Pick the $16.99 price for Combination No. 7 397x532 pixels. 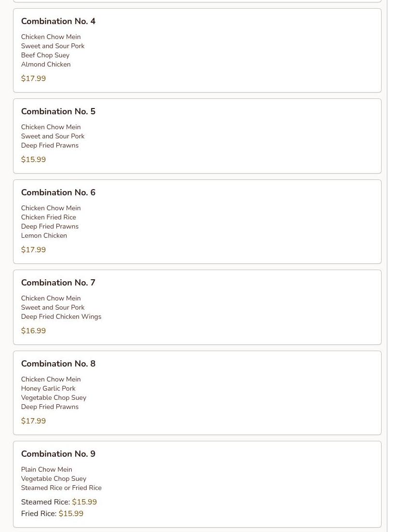tap(33, 331)
